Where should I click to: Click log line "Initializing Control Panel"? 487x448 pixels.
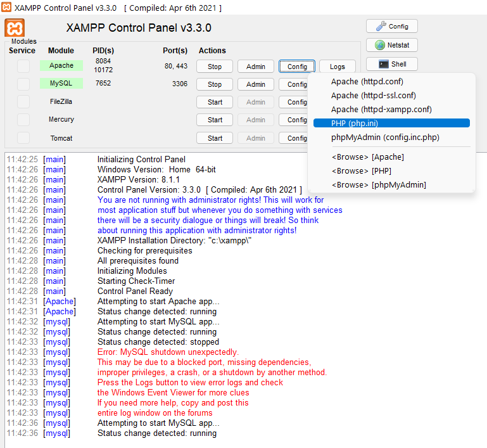click(x=141, y=160)
